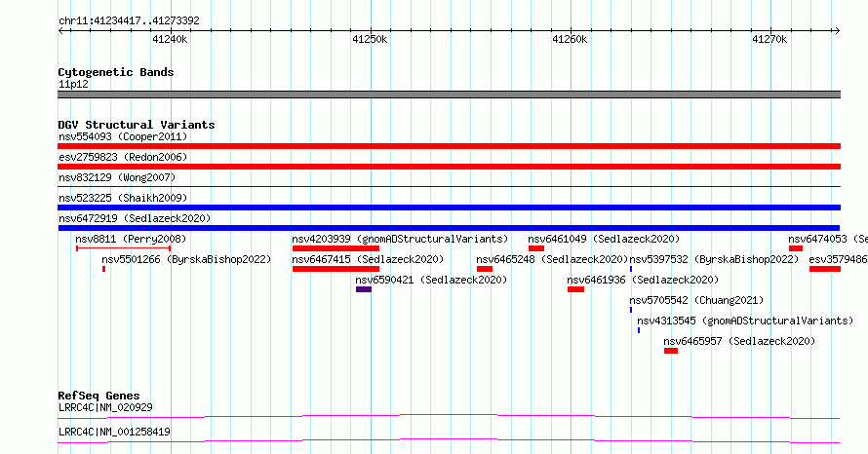Select red bar under nsv4203939
This screenshot has width=868, height=454.
click(x=335, y=248)
